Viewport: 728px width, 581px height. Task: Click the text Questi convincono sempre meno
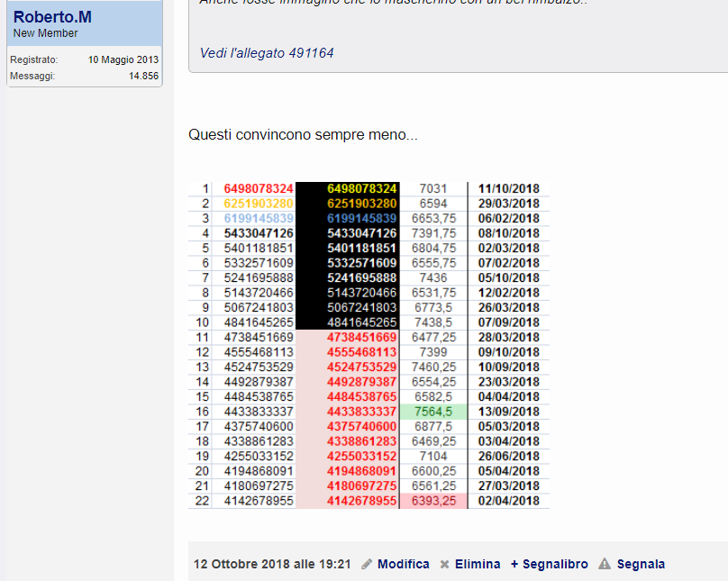tap(303, 135)
